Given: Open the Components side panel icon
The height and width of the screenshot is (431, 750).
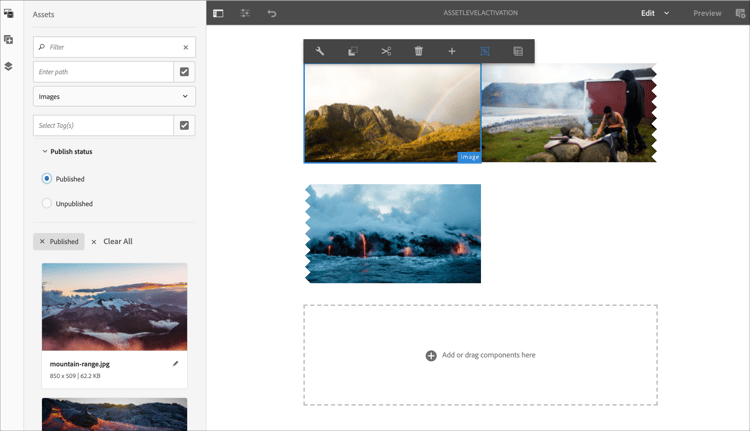Looking at the screenshot, I should (9, 40).
